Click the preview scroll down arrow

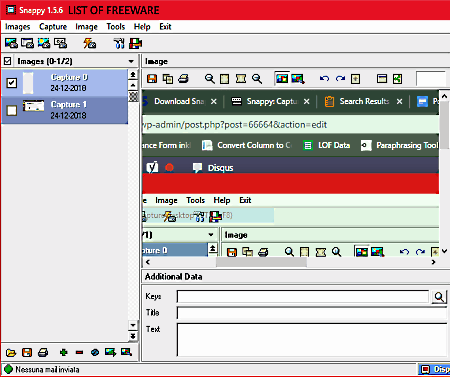click(x=444, y=251)
